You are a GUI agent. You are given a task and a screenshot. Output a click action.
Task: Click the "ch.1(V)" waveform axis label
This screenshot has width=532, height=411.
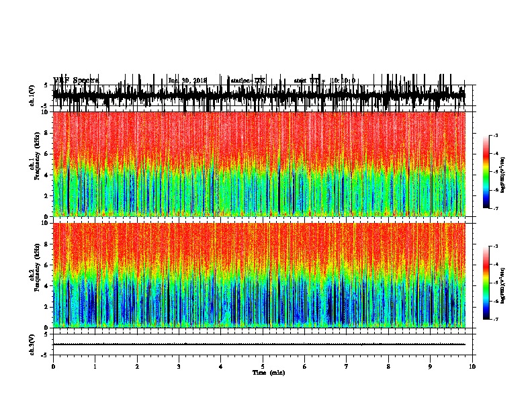click(32, 95)
